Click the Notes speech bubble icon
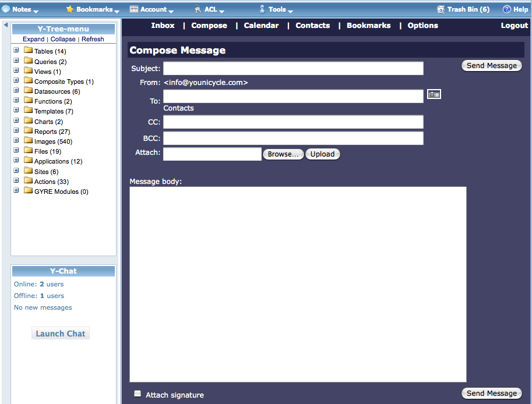Screen dimensions: 532x404 [x=6, y=9]
